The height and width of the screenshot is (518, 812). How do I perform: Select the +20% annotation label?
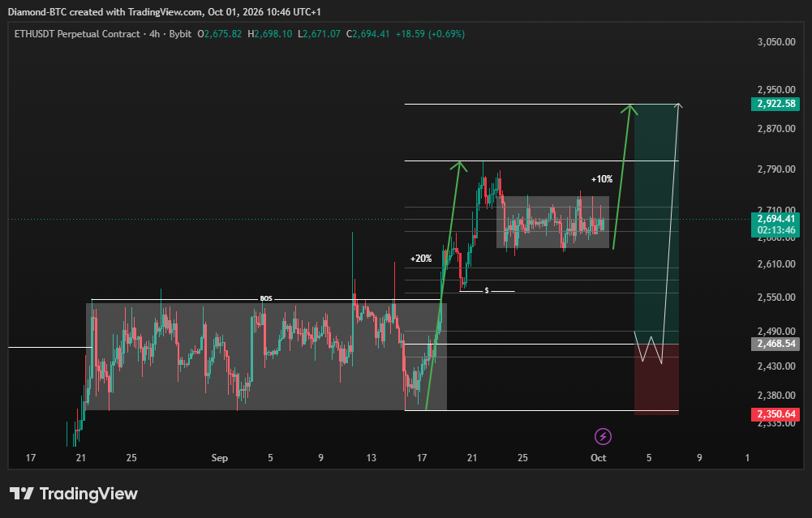[x=421, y=259]
